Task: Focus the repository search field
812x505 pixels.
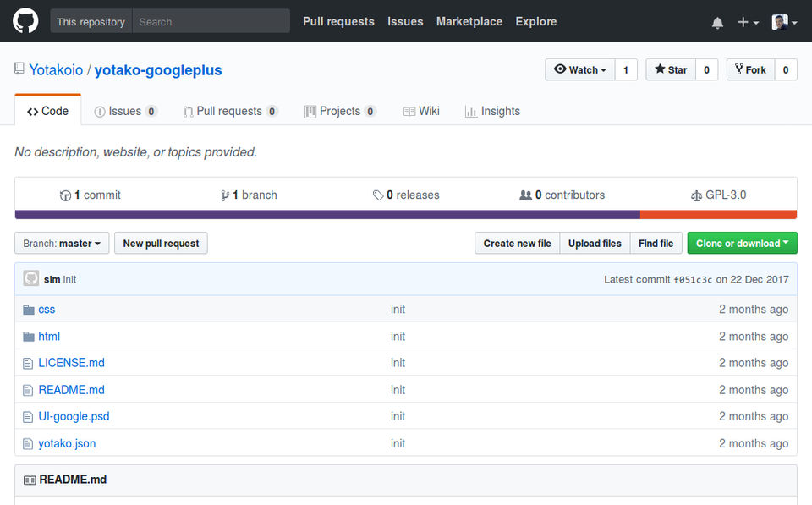Action: click(211, 21)
